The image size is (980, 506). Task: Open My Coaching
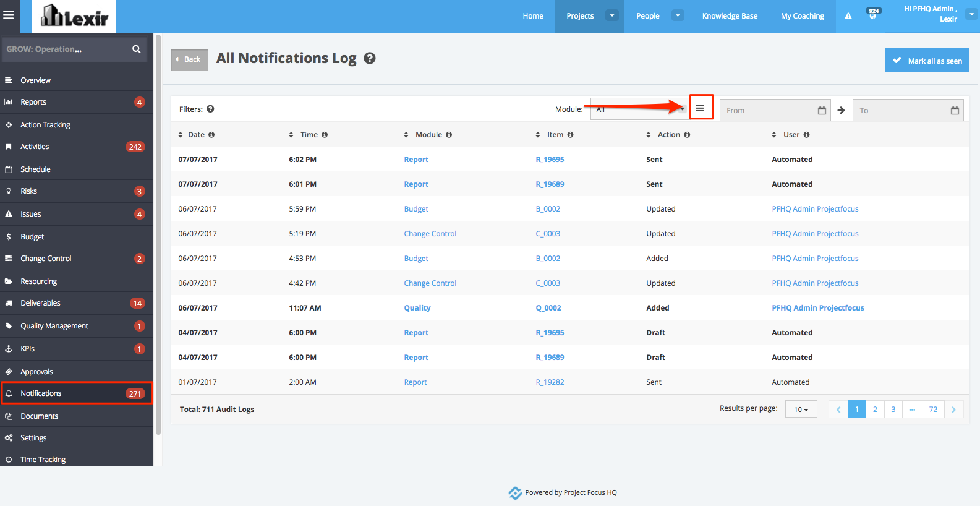point(803,16)
